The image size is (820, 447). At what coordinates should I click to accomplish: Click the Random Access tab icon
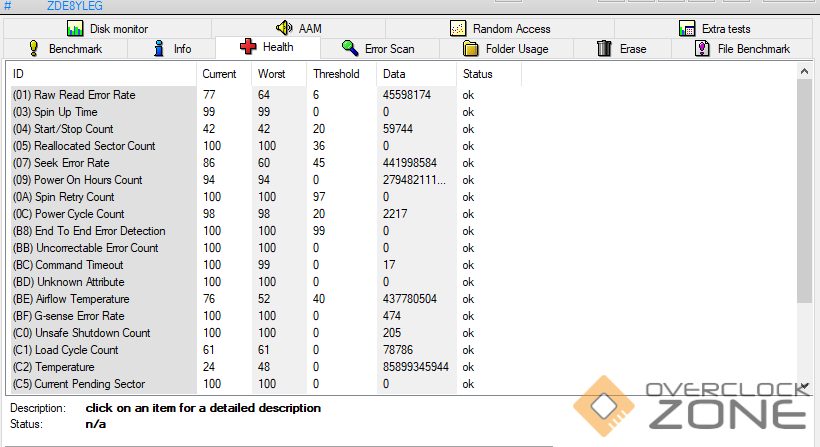[x=458, y=29]
